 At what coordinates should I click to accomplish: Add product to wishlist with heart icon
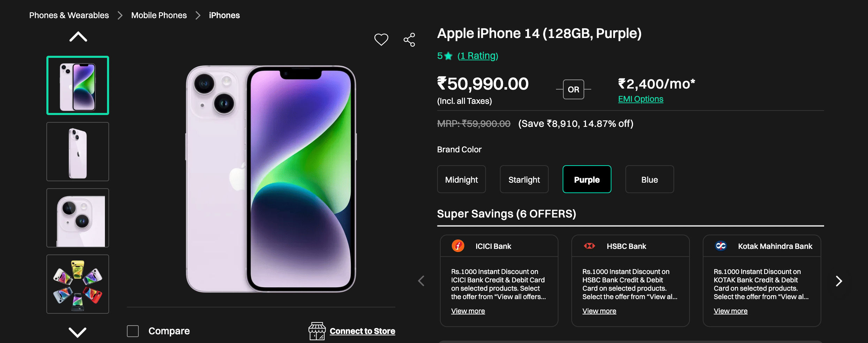(381, 40)
